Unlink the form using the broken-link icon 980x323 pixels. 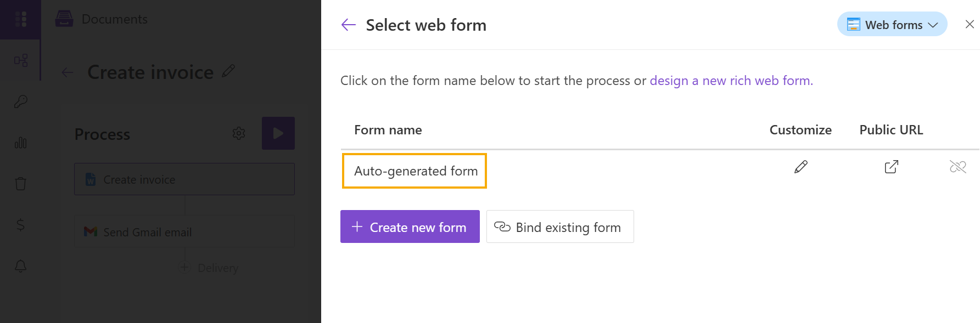point(959,166)
